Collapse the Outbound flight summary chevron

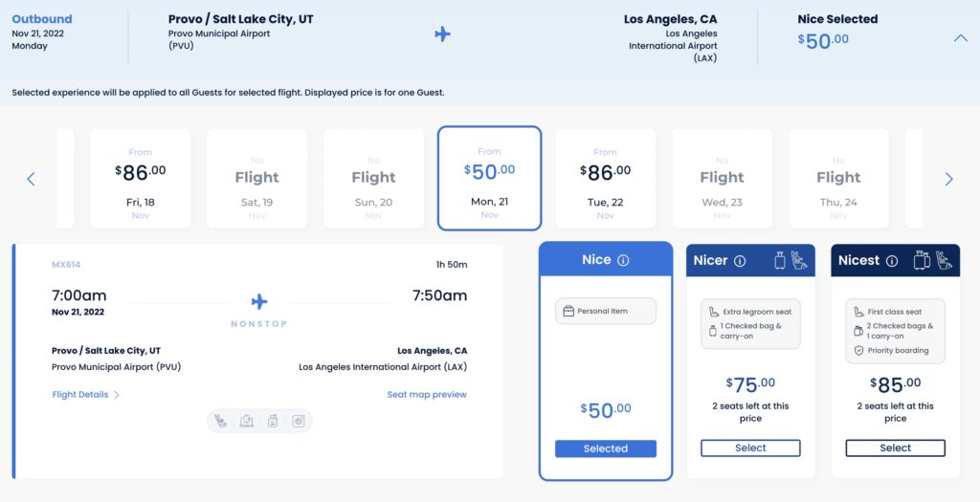point(960,38)
